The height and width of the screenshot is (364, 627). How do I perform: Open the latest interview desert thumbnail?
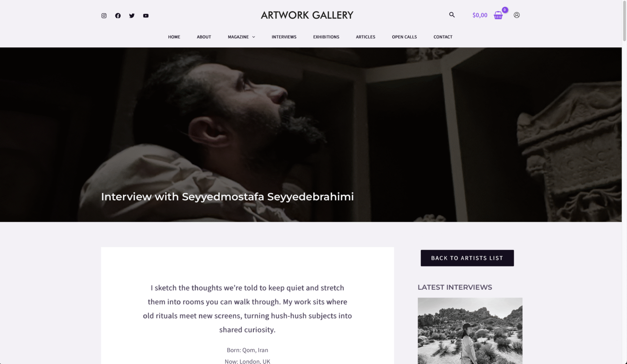[470, 331]
